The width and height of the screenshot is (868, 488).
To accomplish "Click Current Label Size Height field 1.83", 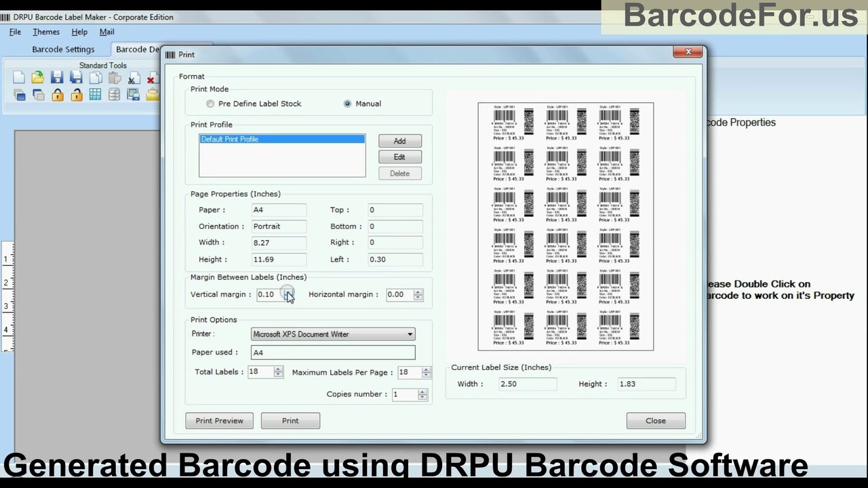I will [x=646, y=384].
